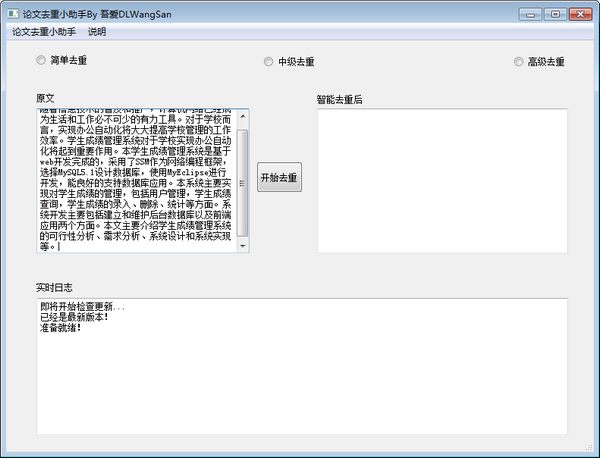600x458 pixels.
Task: Click the 原文 scrollbar thumb
Action: tap(242, 180)
